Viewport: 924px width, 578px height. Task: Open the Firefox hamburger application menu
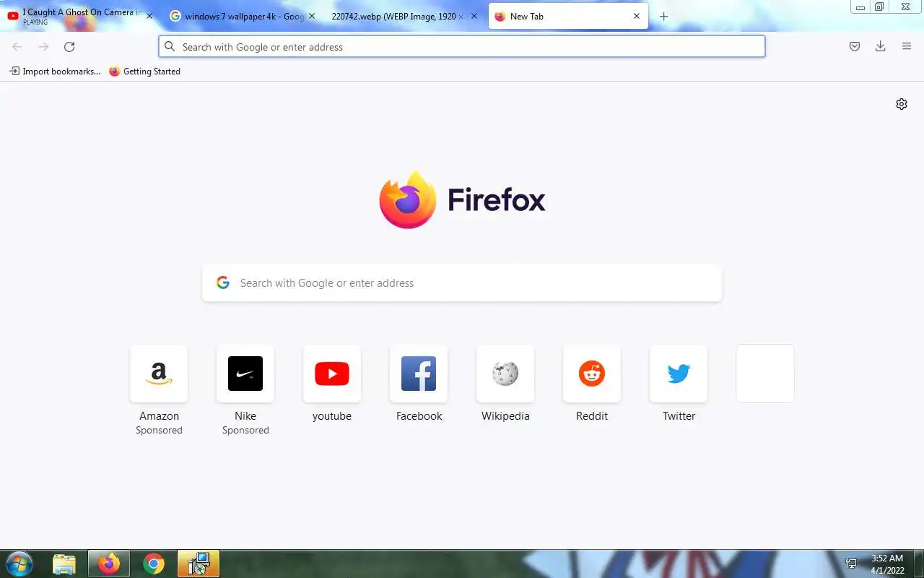pyautogui.click(x=907, y=46)
